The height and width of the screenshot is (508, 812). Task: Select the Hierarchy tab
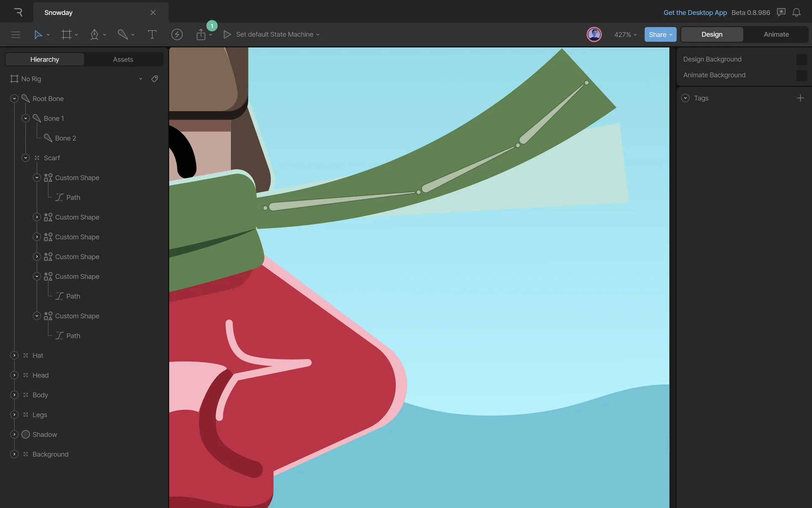tap(44, 60)
